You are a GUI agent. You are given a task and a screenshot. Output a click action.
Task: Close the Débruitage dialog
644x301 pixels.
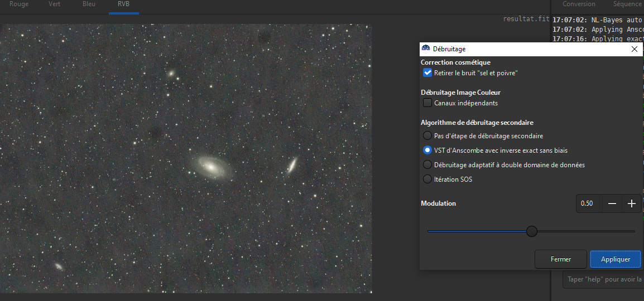pyautogui.click(x=634, y=49)
